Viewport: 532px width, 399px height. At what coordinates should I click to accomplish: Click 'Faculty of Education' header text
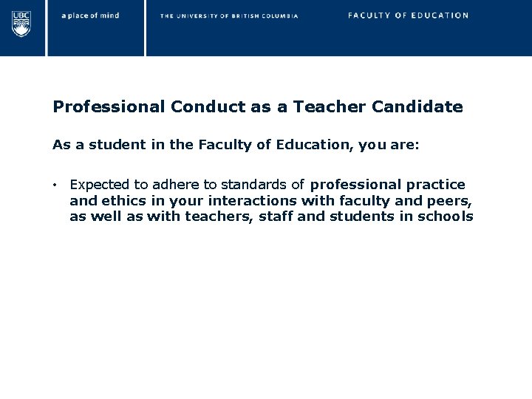tap(408, 16)
